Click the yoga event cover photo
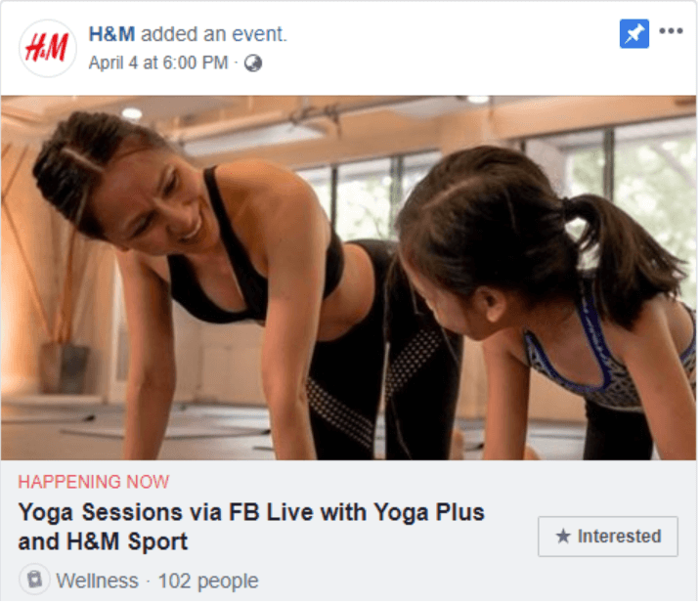Screen dimensions: 700x604 349,279
